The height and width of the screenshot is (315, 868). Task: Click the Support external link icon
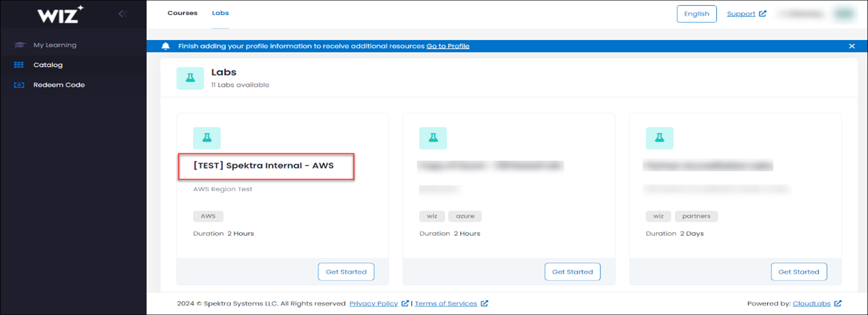tap(763, 14)
